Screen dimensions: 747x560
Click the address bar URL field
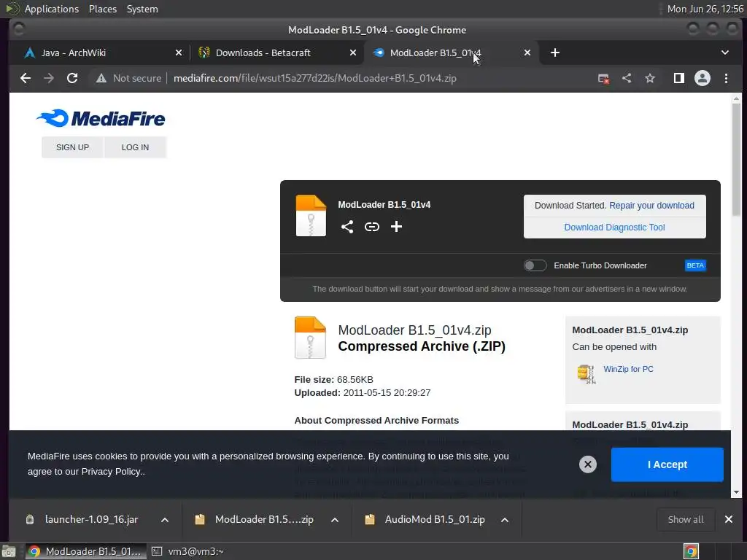click(315, 78)
